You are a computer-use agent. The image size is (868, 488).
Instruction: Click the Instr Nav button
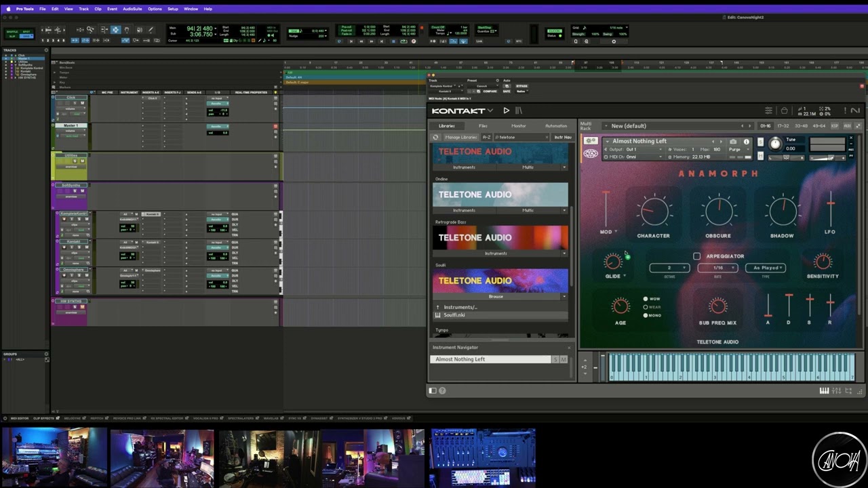click(563, 137)
